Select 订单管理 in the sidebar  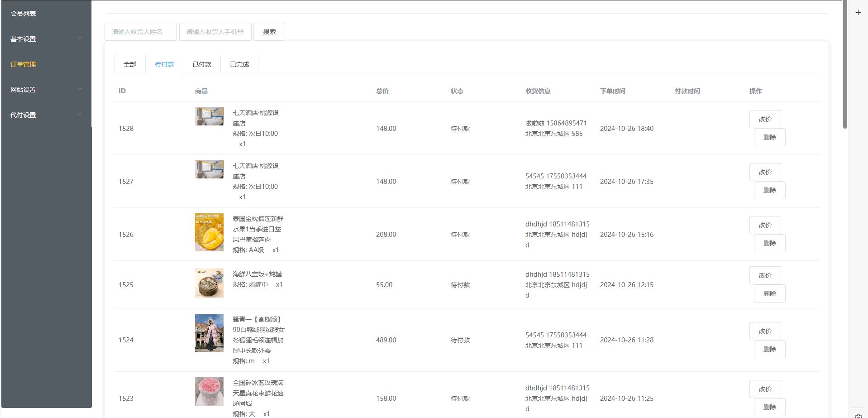tap(24, 64)
